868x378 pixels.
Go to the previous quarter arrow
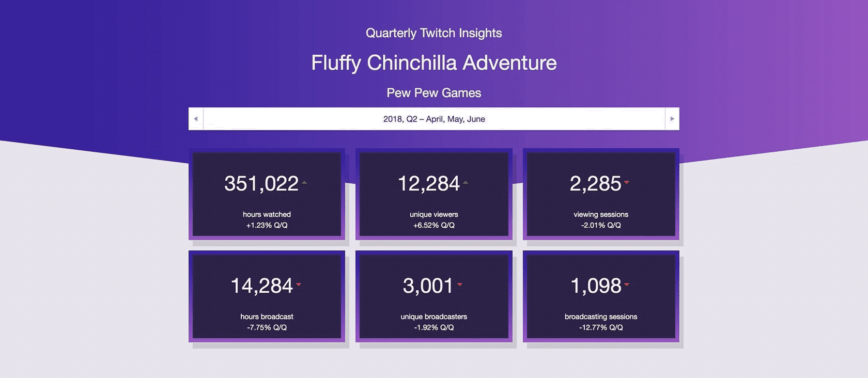(196, 119)
